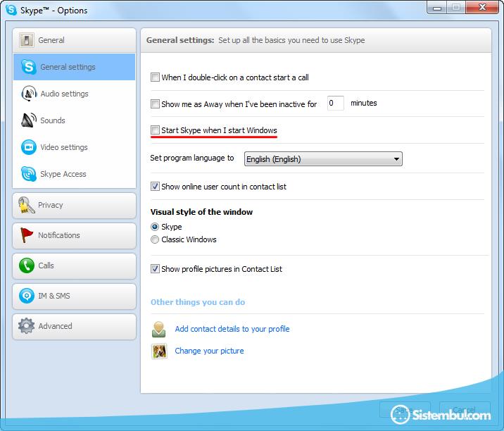504x431 pixels.
Task: Open the General settings tab
Action: 74,67
